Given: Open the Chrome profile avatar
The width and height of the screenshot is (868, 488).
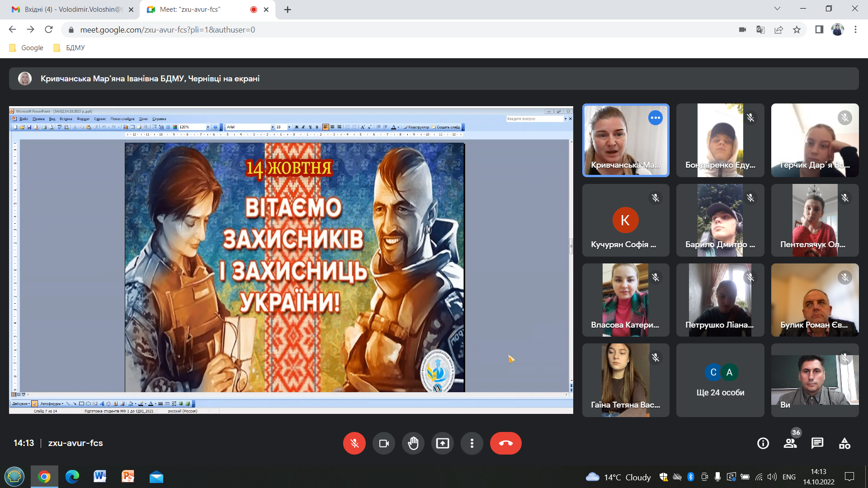Looking at the screenshot, I should (837, 30).
